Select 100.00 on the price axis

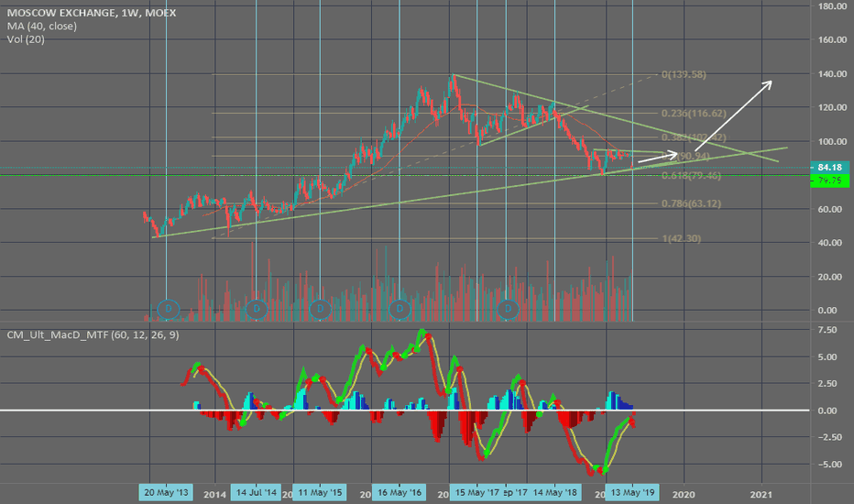[x=832, y=142]
